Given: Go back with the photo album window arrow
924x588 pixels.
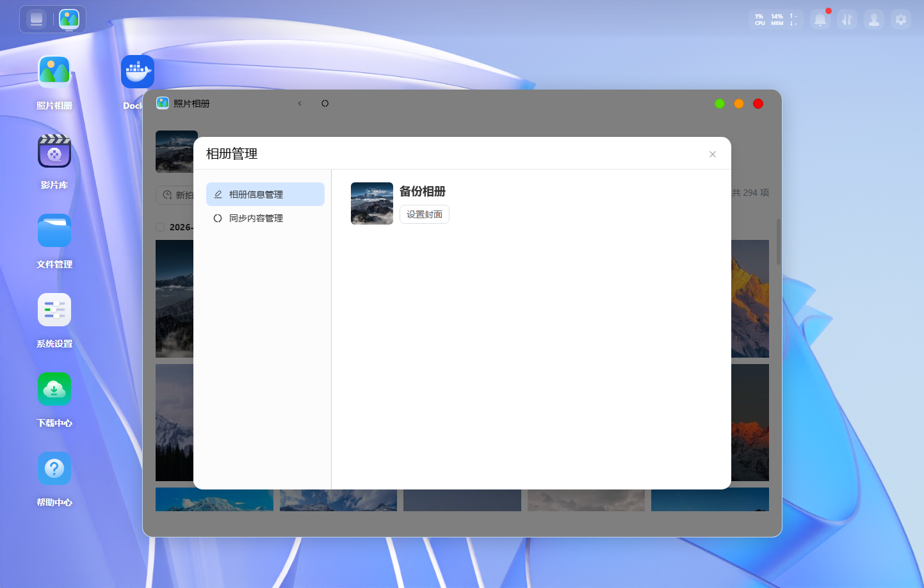Looking at the screenshot, I should point(300,104).
